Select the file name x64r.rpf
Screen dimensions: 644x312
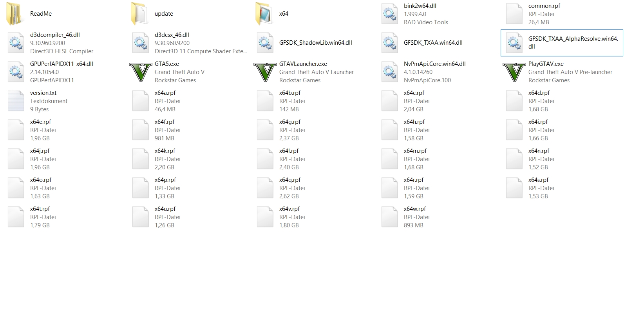[x=414, y=180]
